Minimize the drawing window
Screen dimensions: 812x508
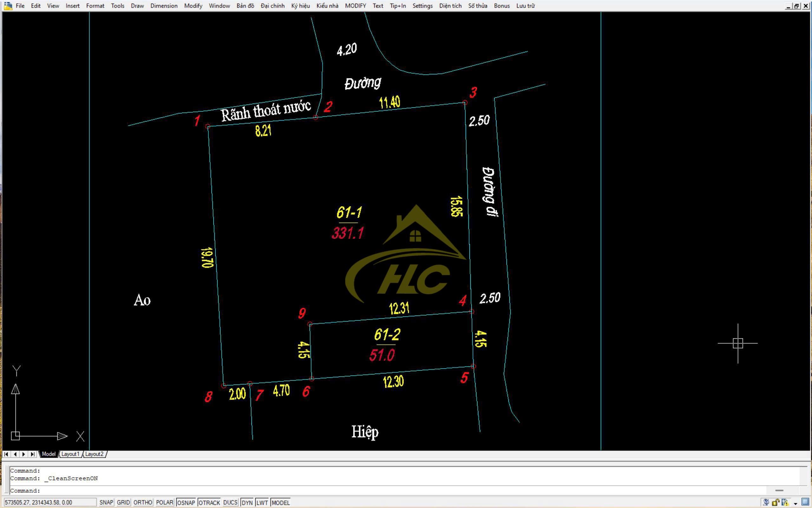click(x=789, y=6)
